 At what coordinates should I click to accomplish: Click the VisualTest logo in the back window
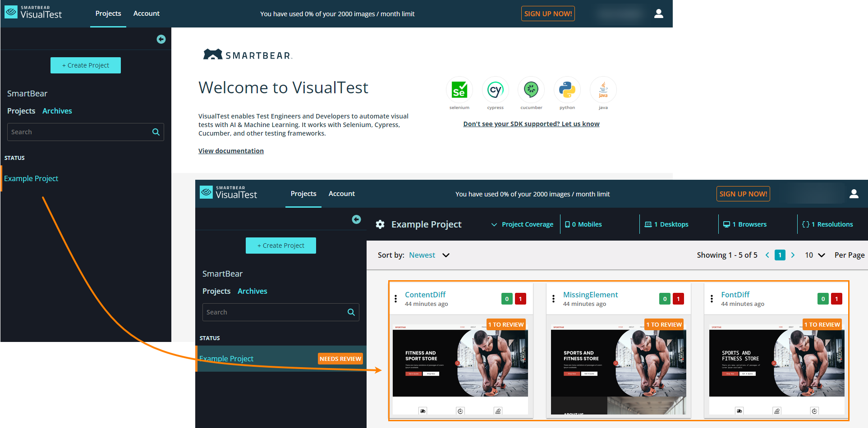click(33, 13)
